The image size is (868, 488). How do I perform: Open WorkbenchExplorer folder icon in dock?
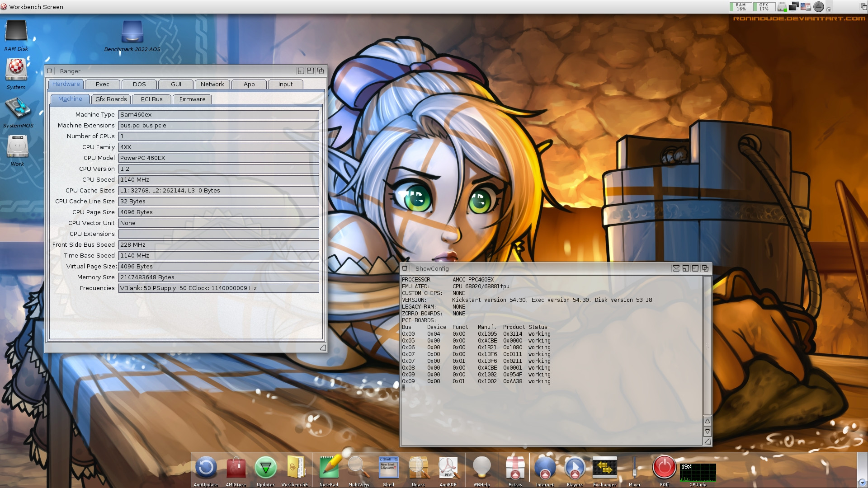[296, 468]
